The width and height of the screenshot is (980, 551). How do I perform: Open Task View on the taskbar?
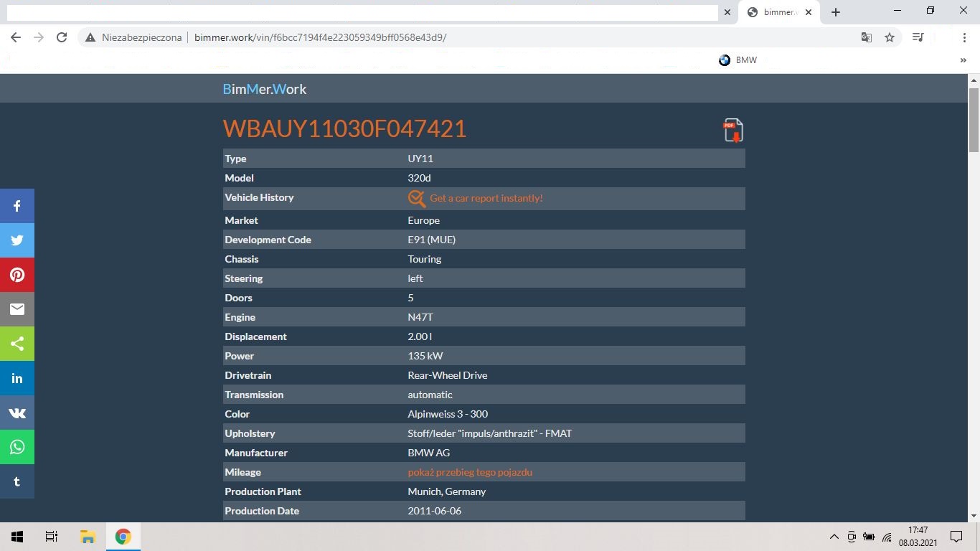click(52, 537)
